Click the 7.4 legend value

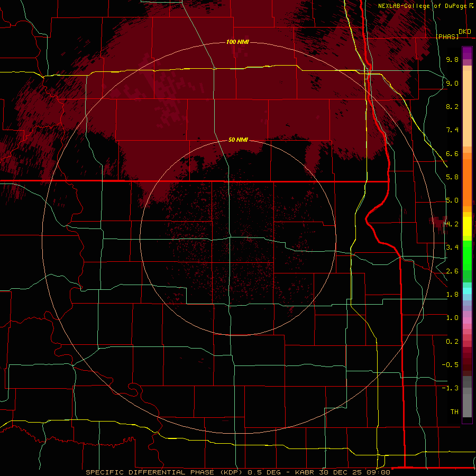(452, 130)
